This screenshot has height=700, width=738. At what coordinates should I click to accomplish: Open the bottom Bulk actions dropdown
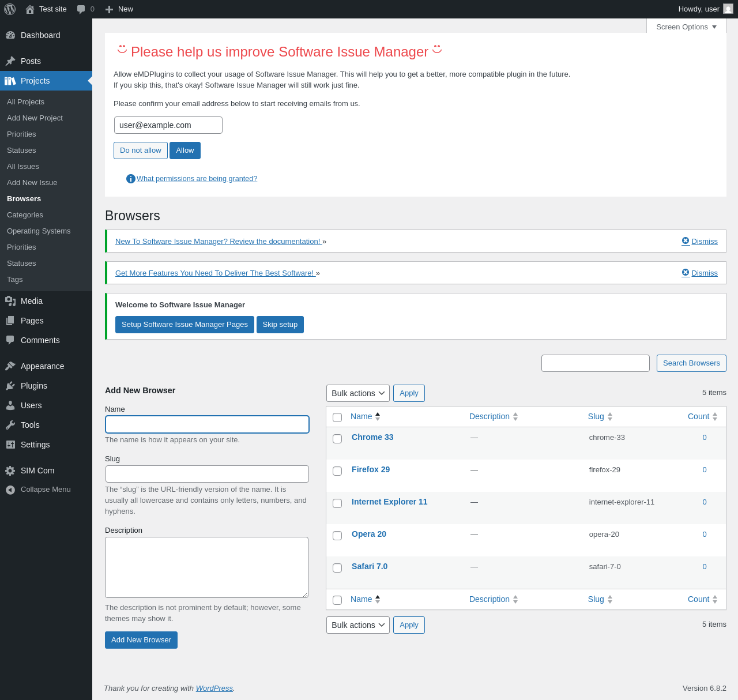(358, 625)
